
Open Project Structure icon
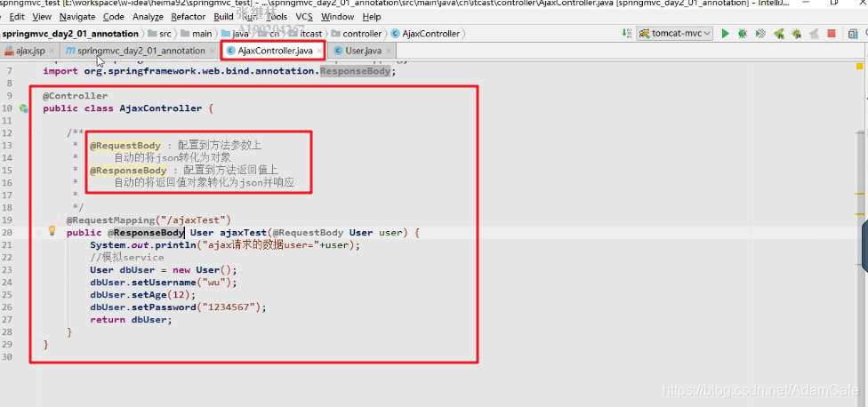tap(853, 34)
